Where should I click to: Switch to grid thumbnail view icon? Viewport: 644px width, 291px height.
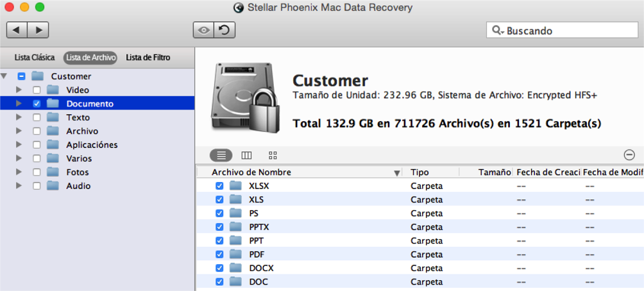click(x=273, y=155)
